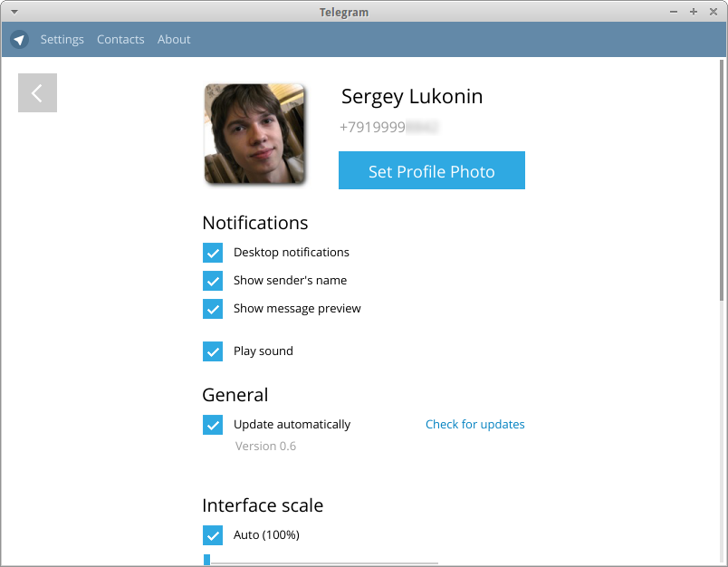Open the About menu item

click(174, 40)
